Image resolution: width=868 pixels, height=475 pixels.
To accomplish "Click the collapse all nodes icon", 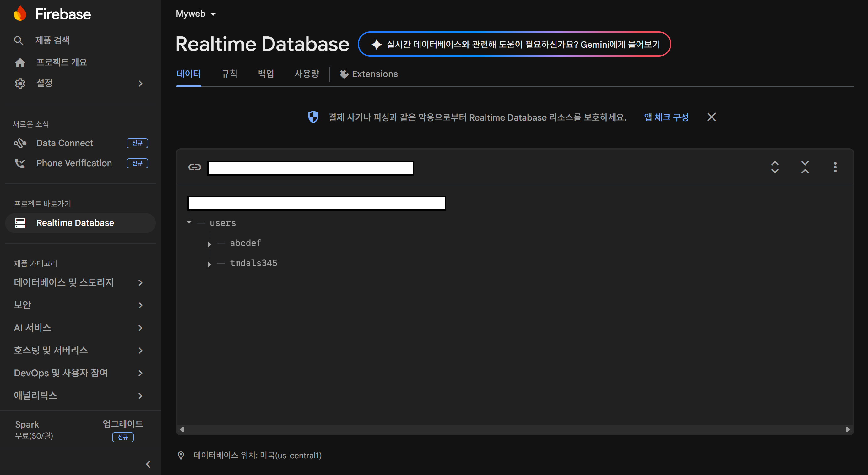I will (x=805, y=167).
